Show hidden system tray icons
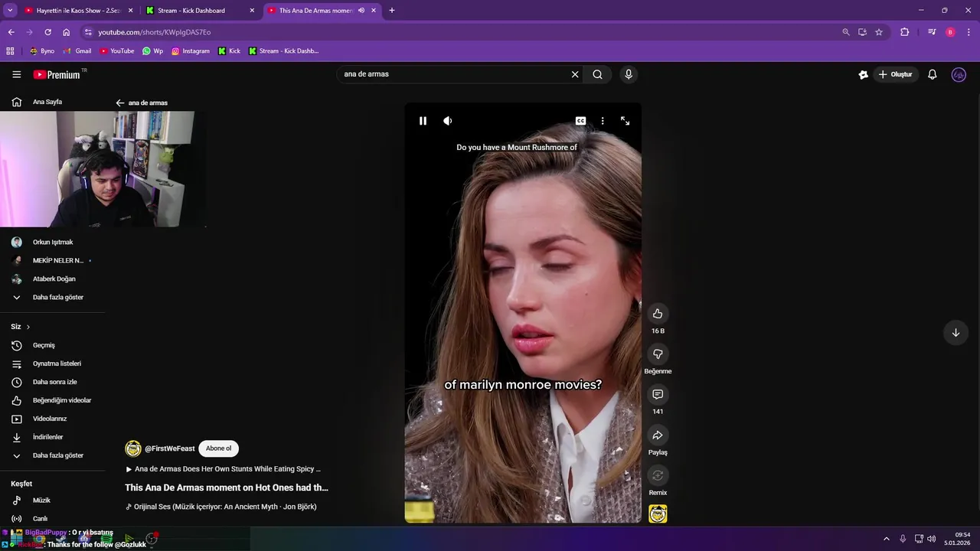The image size is (980, 551). click(x=887, y=539)
